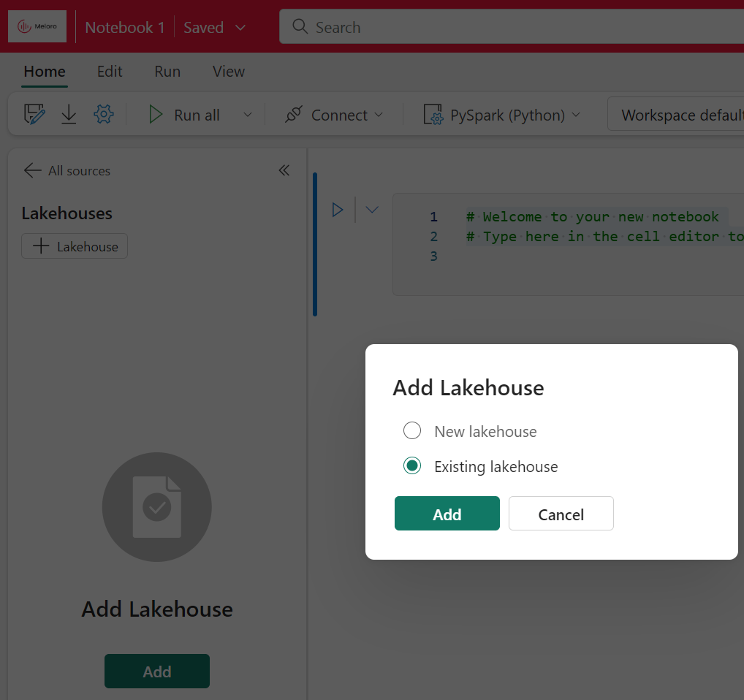Click the Connect plug icon
Screen dimensions: 744x700
294,115
